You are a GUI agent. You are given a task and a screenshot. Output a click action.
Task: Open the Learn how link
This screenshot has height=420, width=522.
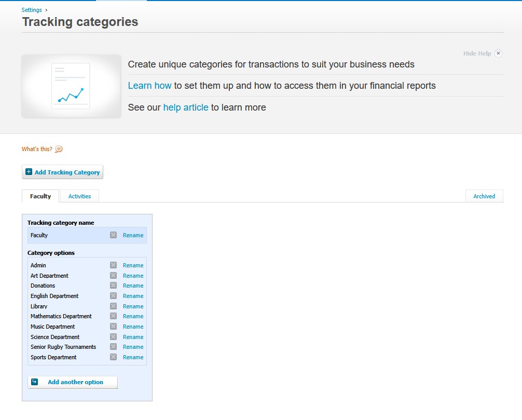[x=149, y=86]
